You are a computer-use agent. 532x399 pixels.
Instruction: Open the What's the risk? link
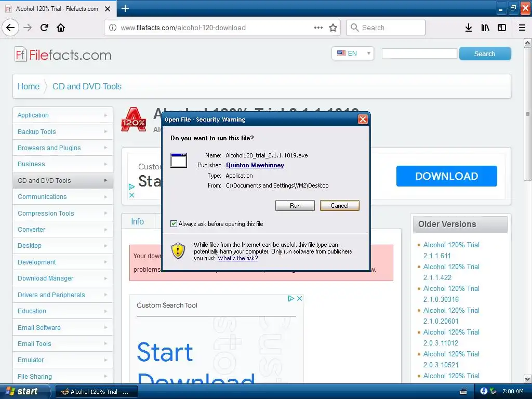pyautogui.click(x=237, y=258)
